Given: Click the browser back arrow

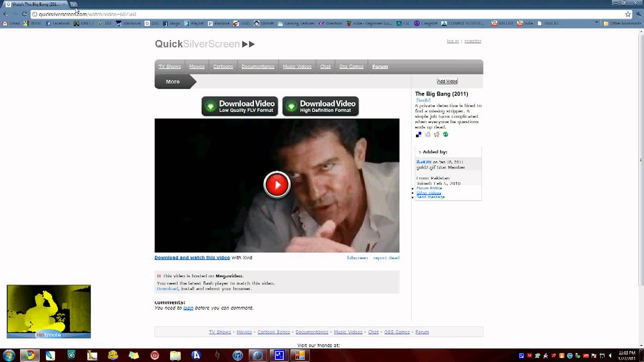Looking at the screenshot, I should click(x=5, y=14).
